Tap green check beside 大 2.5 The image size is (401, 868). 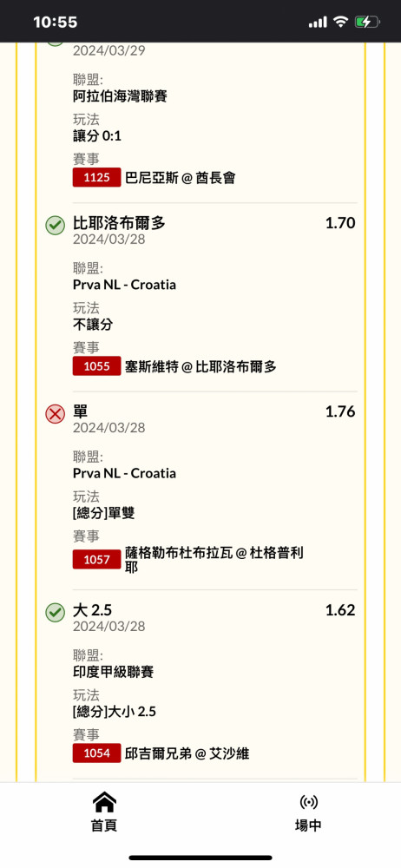[55, 612]
